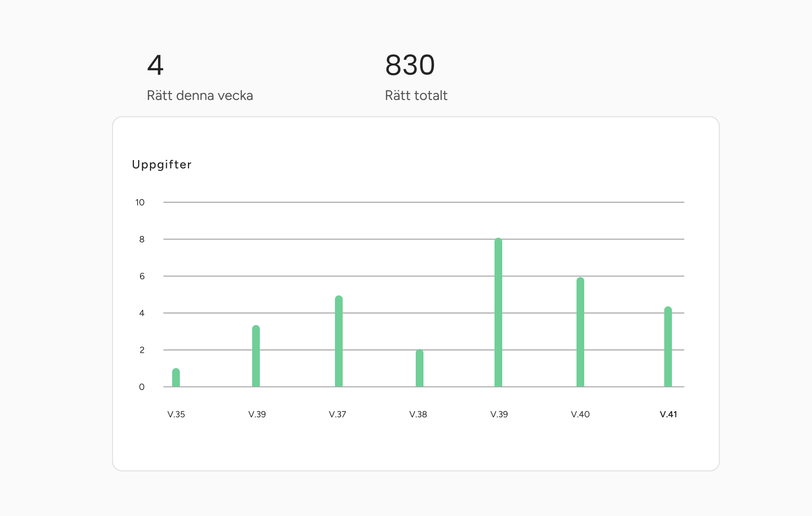Click the y-axis label 6

142,276
